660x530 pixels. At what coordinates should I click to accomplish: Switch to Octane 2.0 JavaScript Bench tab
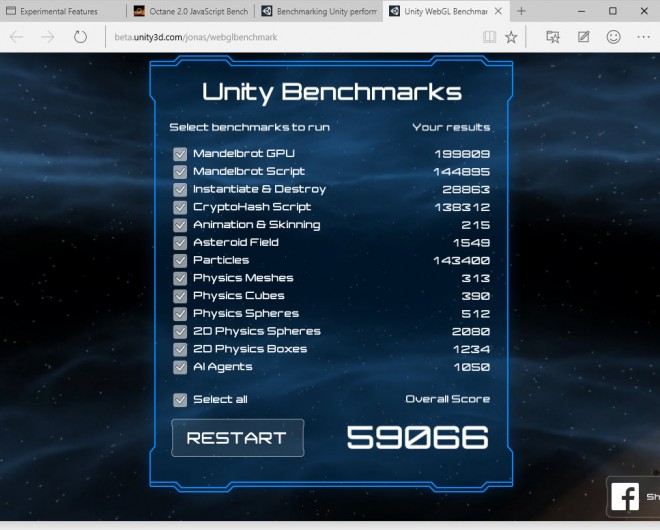click(190, 11)
